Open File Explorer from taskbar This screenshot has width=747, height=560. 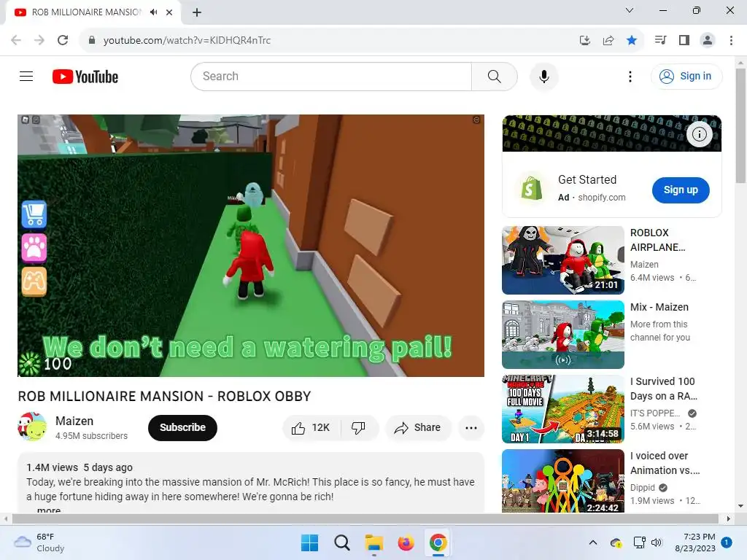coord(374,542)
